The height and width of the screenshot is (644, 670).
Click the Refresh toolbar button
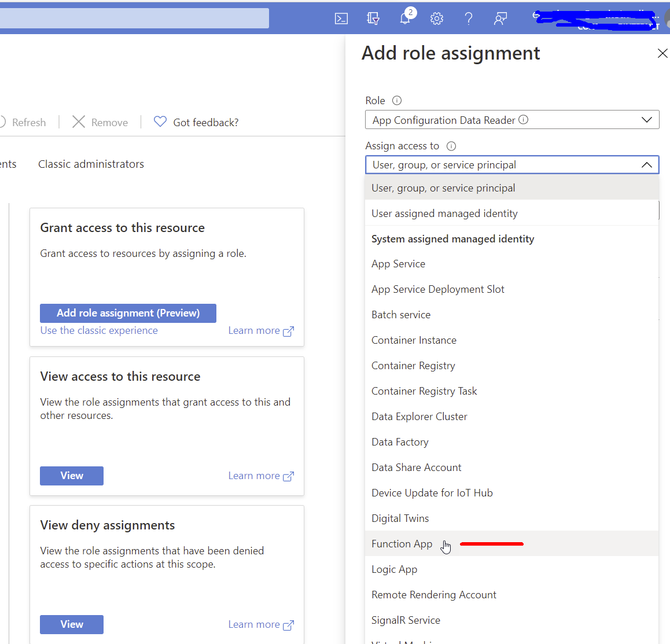coord(22,122)
